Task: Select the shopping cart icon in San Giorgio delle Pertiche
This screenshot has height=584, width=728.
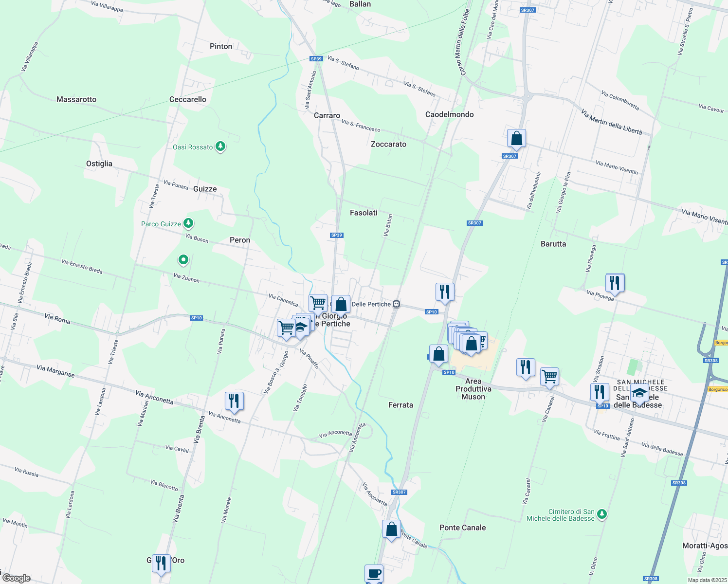Action: [318, 302]
